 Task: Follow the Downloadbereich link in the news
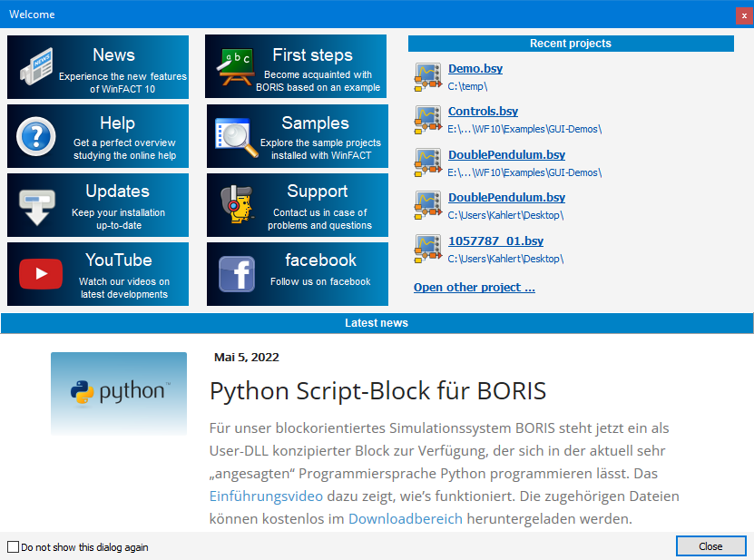pyautogui.click(x=406, y=518)
